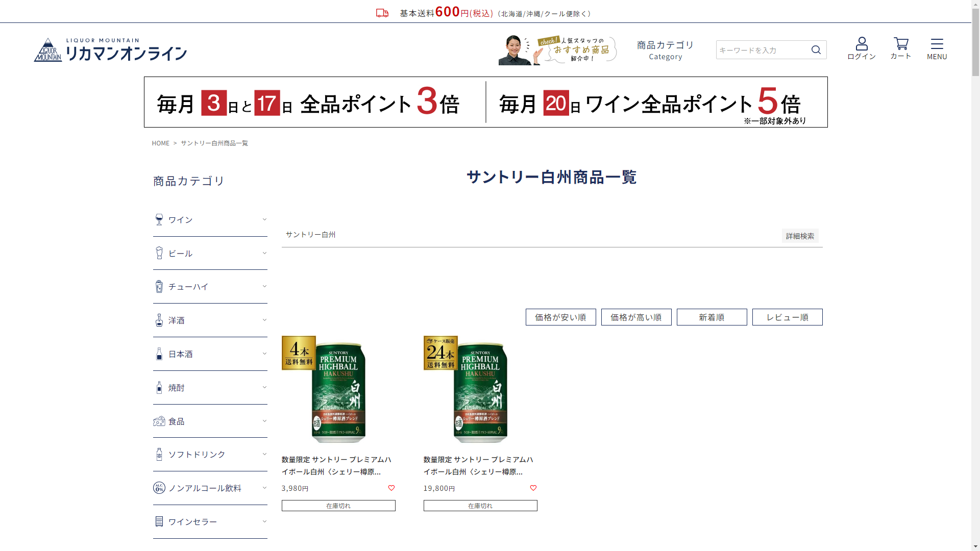Toggle the 詳細検索 detailed search panel

(800, 236)
